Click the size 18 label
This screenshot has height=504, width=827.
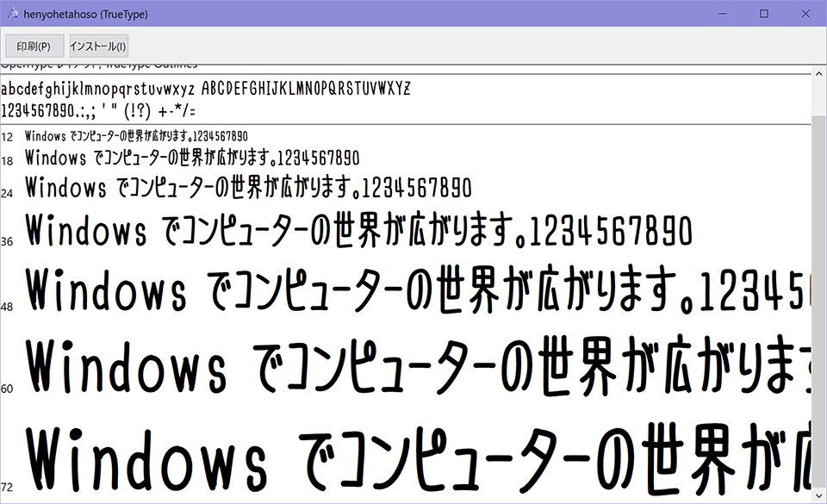point(7,161)
